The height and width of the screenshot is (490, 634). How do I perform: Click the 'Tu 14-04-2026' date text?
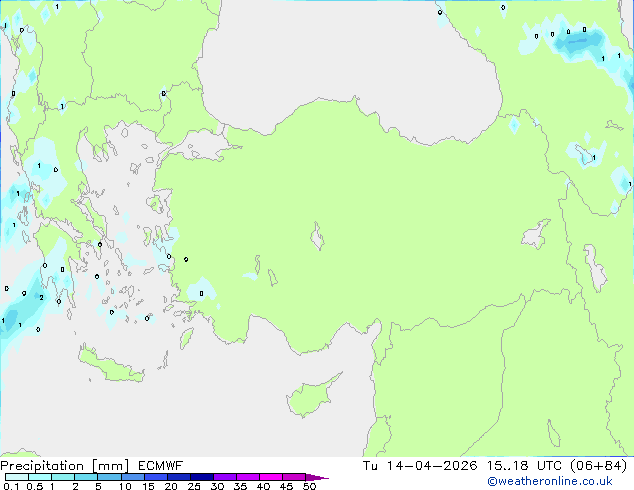(x=420, y=466)
